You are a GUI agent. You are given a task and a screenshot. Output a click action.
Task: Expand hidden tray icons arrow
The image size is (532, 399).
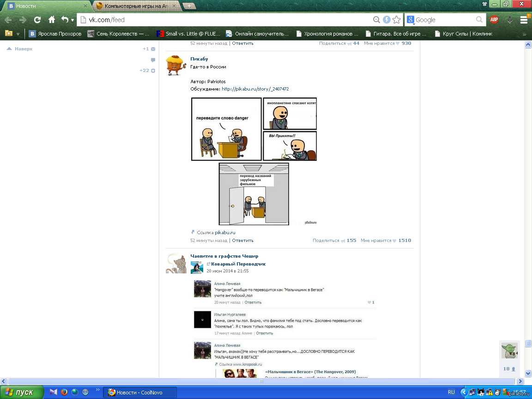pyautogui.click(x=464, y=393)
